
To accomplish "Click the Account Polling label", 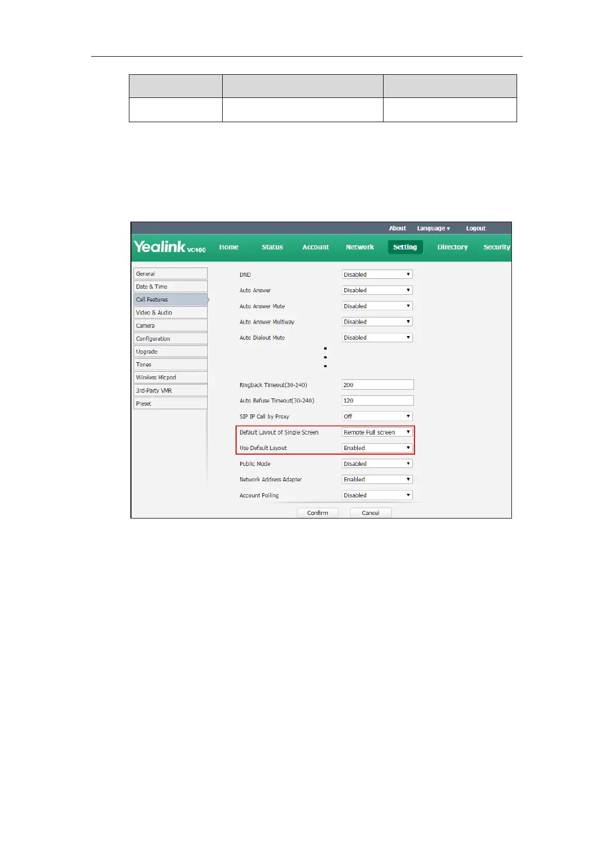I will (259, 495).
